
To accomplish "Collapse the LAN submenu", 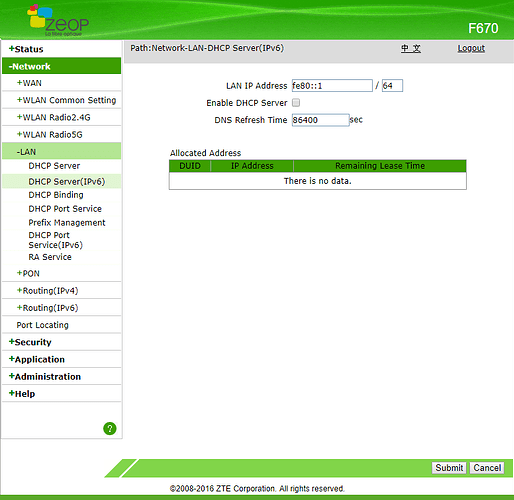I will tap(26, 152).
